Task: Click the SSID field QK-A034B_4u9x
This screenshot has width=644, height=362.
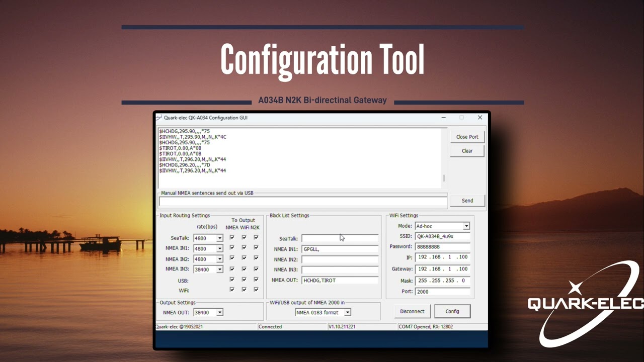Action: coord(443,236)
